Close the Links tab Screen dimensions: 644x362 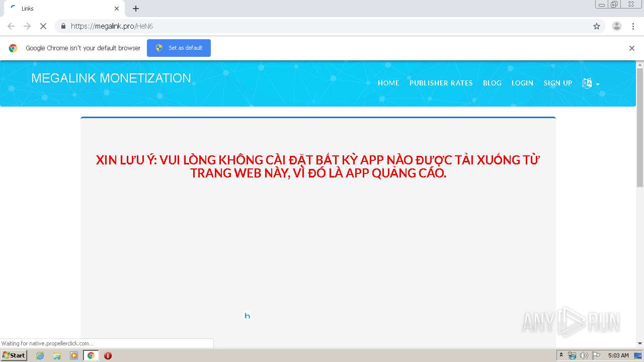pos(117,9)
